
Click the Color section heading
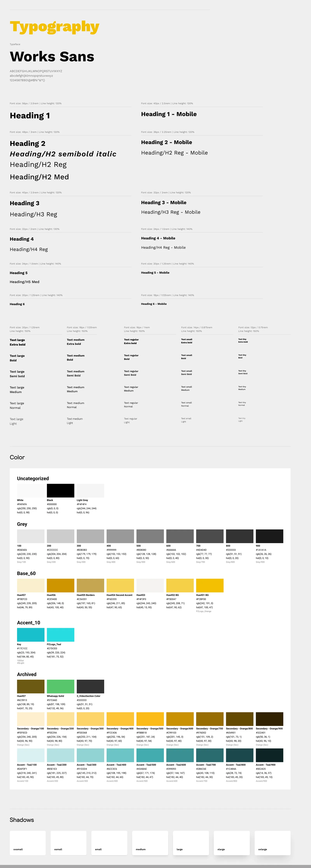point(17,457)
